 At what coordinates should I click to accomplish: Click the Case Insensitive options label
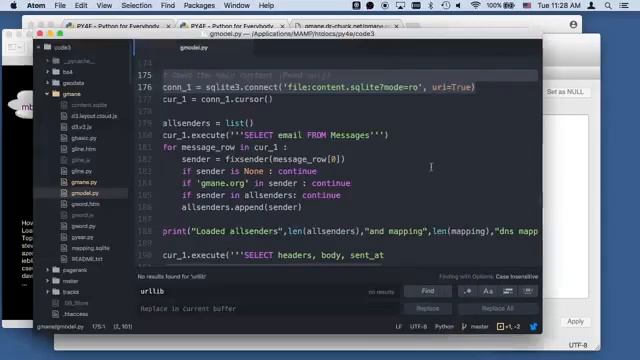tap(517, 277)
